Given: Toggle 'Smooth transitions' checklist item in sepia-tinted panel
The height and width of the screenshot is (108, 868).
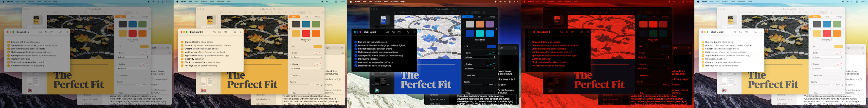Looking at the screenshot, I should (182, 49).
